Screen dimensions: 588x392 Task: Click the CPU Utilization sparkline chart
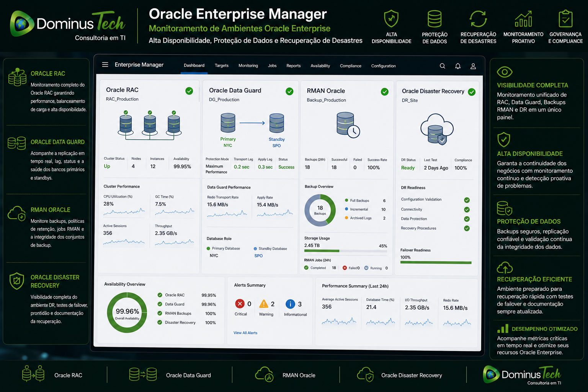tap(124, 211)
